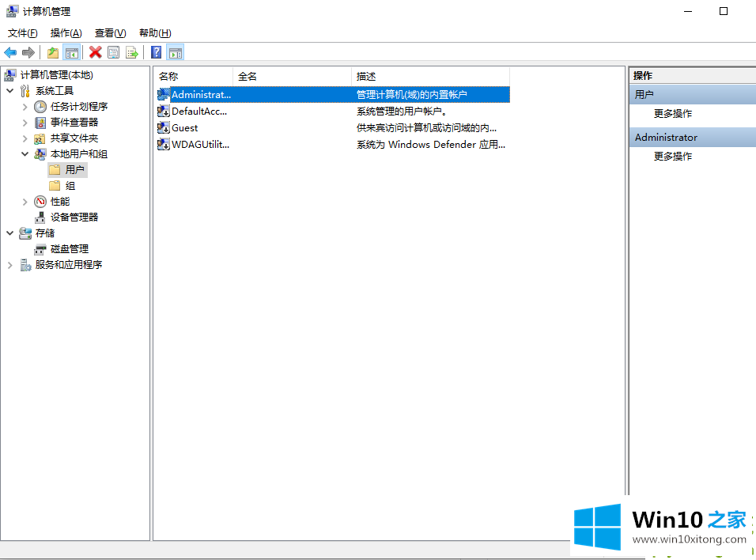Image resolution: width=756 pixels, height=560 pixels.
Task: Click the 用户 folder icon in tree
Action: pos(55,170)
